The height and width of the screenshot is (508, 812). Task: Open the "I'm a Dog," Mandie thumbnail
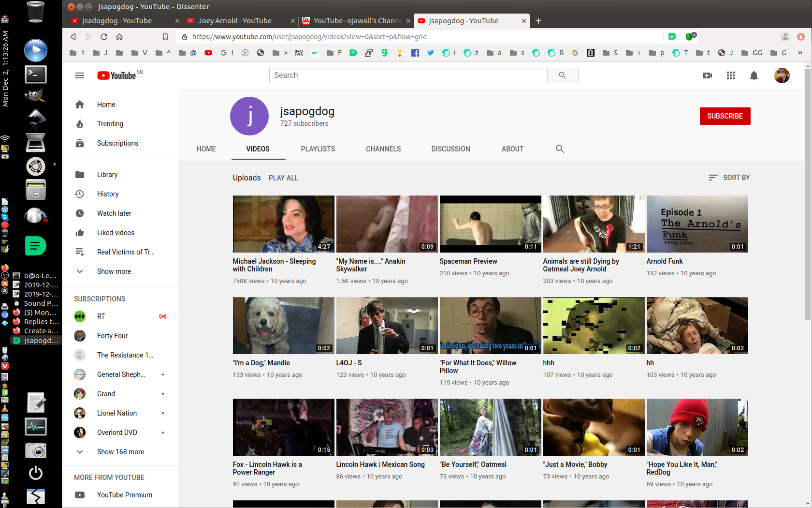pos(284,326)
